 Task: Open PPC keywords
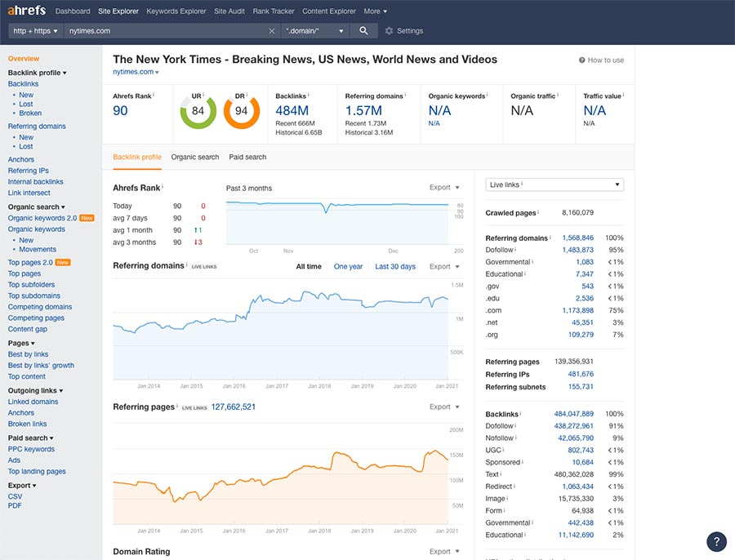[x=31, y=449]
